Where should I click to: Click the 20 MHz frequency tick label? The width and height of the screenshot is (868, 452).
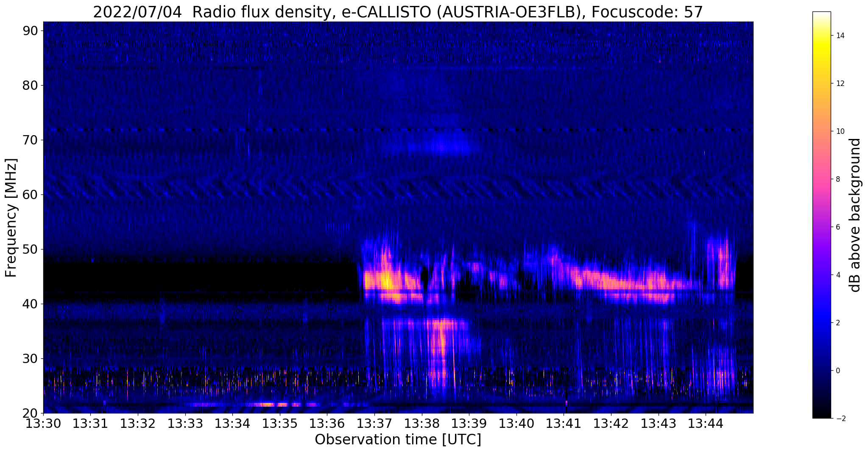pyautogui.click(x=30, y=413)
